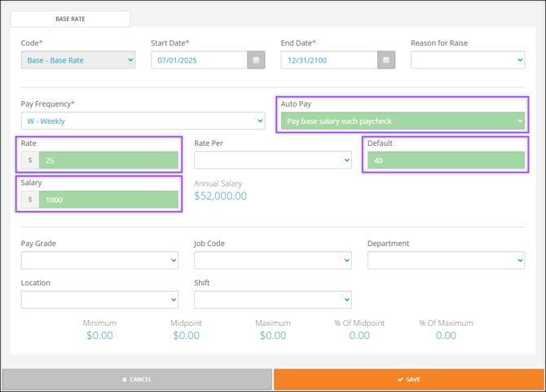
Task: Open the End Date calendar picker
Action: tap(386, 59)
